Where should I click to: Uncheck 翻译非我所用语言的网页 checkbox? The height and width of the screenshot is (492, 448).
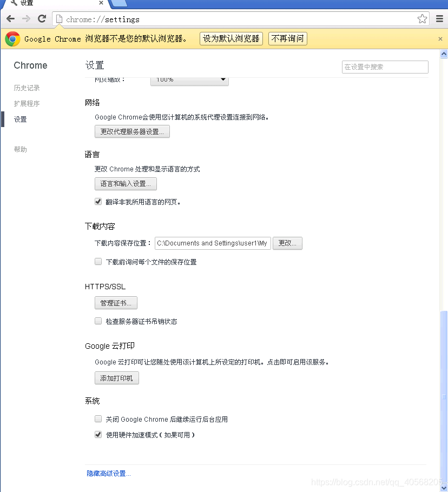(x=98, y=202)
